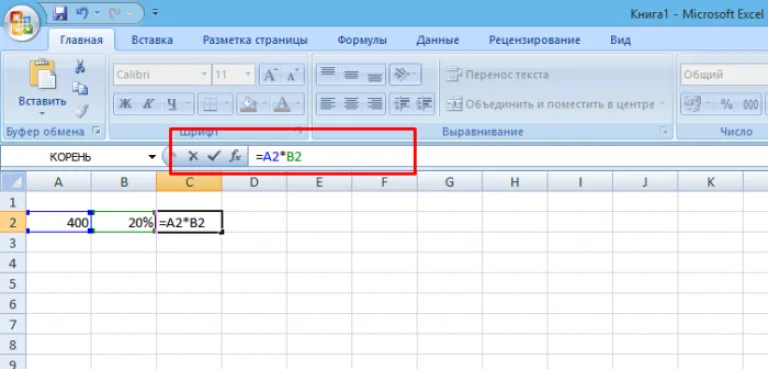Apply cell borders icon
The width and height of the screenshot is (768, 369).
point(210,103)
